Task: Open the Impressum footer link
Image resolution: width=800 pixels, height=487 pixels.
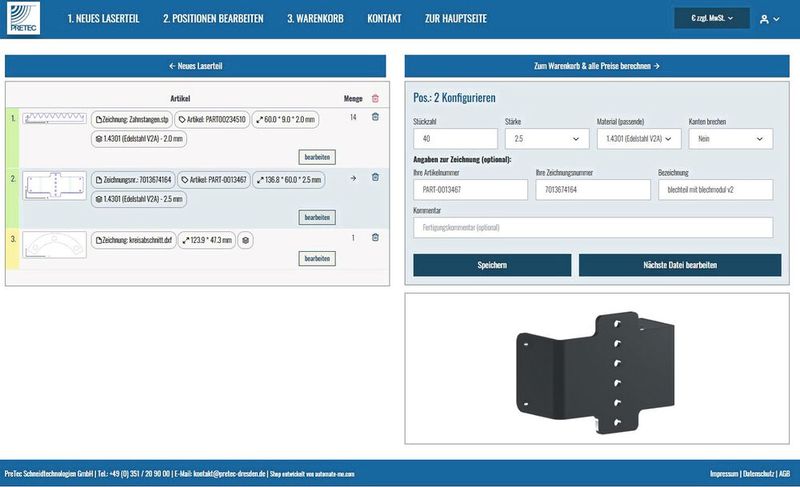Action: (x=724, y=474)
